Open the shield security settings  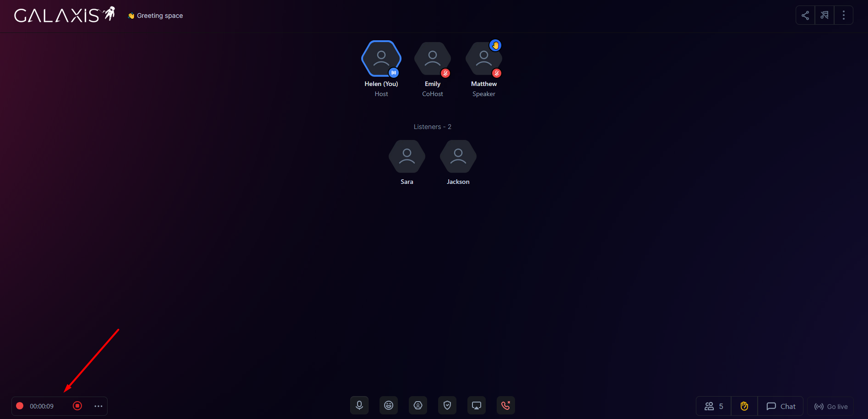[447, 405]
